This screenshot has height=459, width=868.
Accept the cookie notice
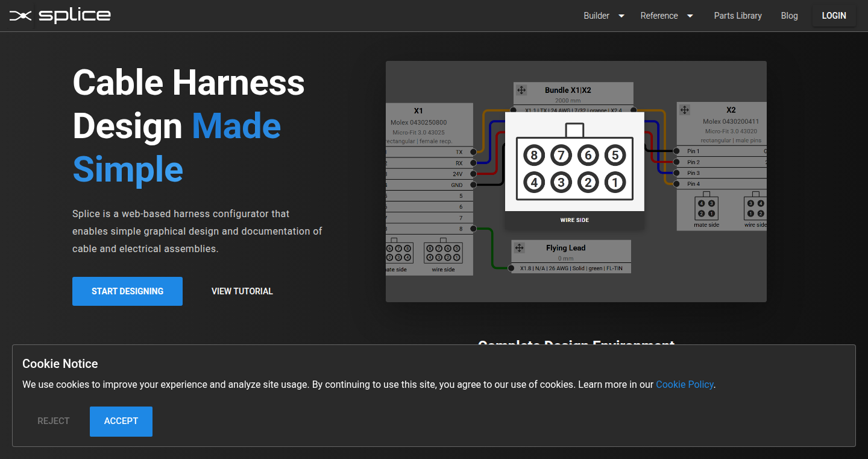(x=121, y=422)
